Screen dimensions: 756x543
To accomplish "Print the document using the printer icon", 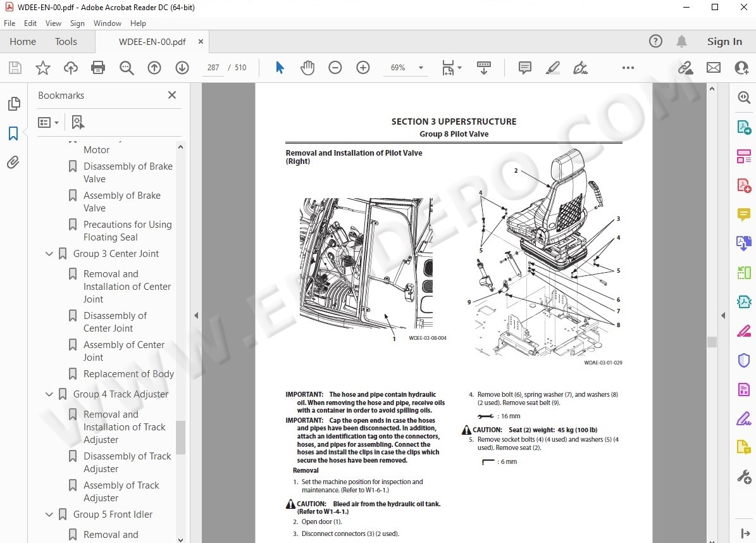I will coord(98,68).
